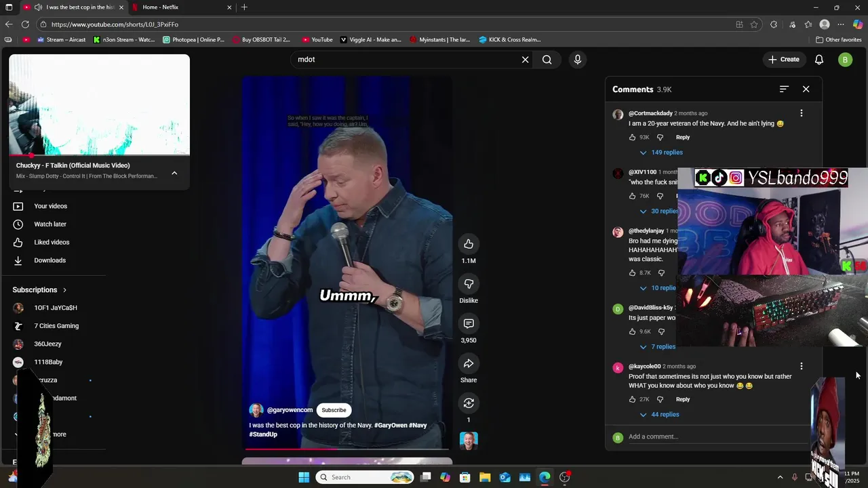Open the 1118Baby subscription
The height and width of the screenshot is (488, 868).
pos(48,363)
